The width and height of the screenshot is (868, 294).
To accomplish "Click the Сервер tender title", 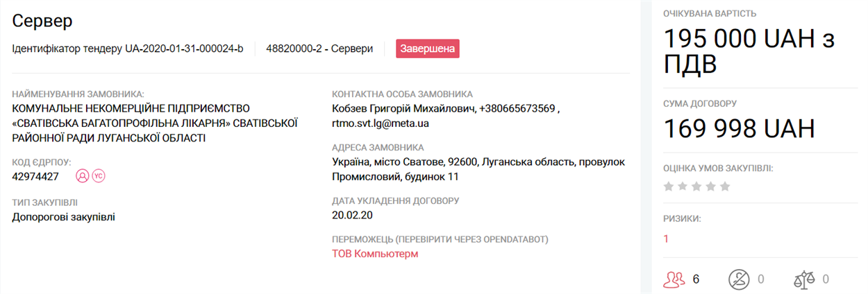I will click(x=42, y=21).
